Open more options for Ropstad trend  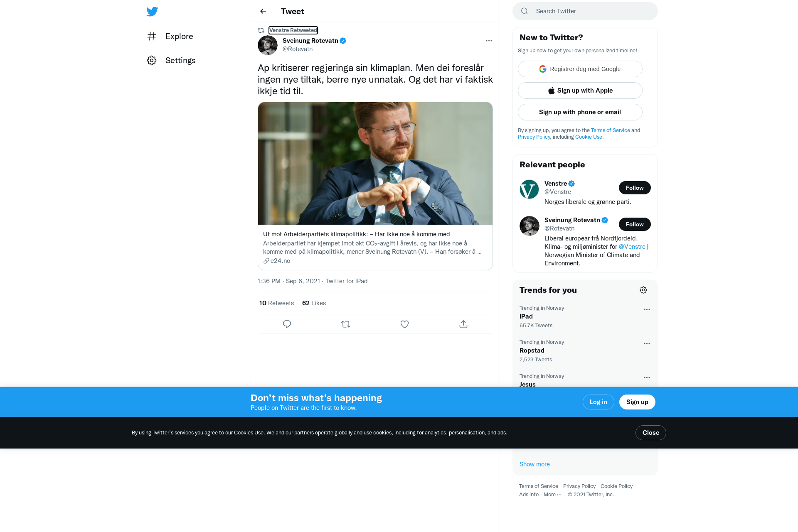[x=647, y=343]
